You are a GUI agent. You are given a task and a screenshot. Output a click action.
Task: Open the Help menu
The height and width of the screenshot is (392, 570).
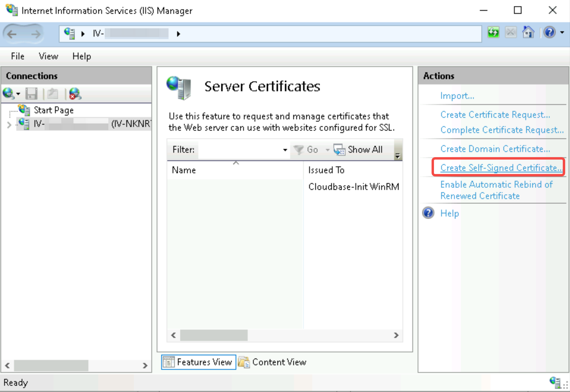click(x=82, y=56)
